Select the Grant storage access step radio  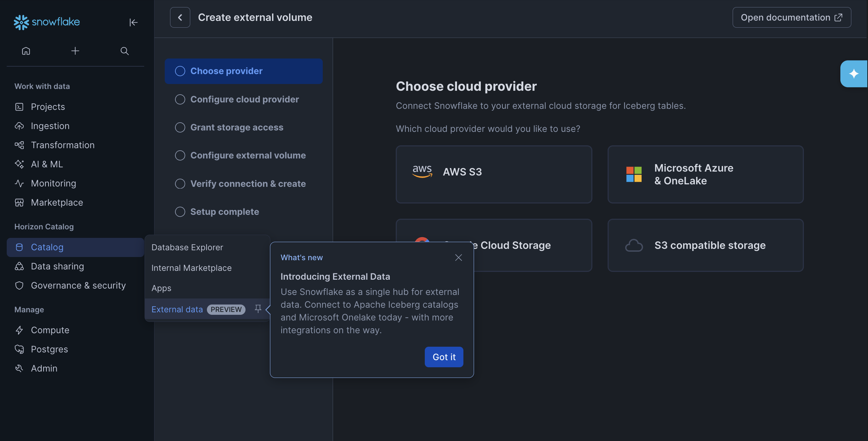180,127
